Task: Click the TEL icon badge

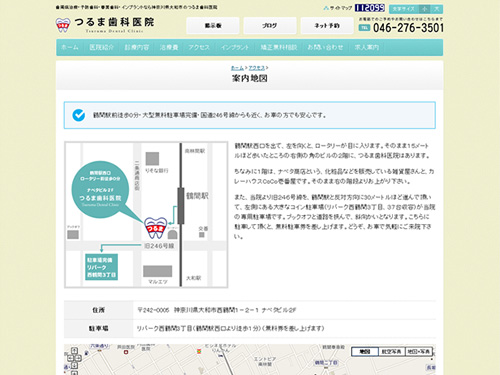Action: 364,28
